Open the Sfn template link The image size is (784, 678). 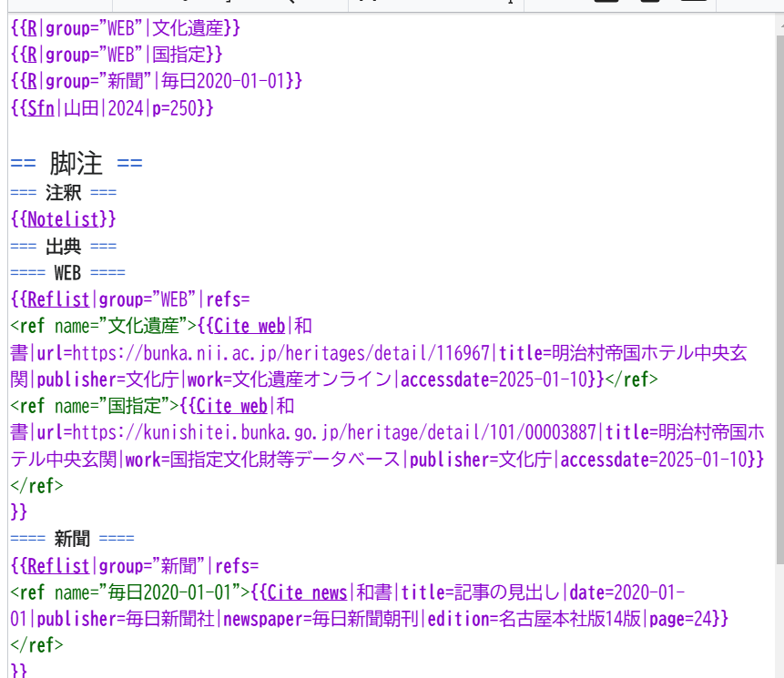pyautogui.click(x=41, y=108)
